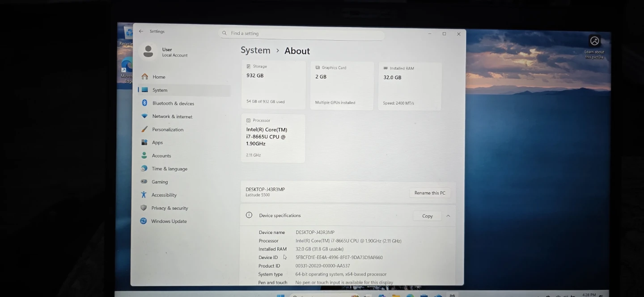Minimize the Settings window

tap(429, 33)
